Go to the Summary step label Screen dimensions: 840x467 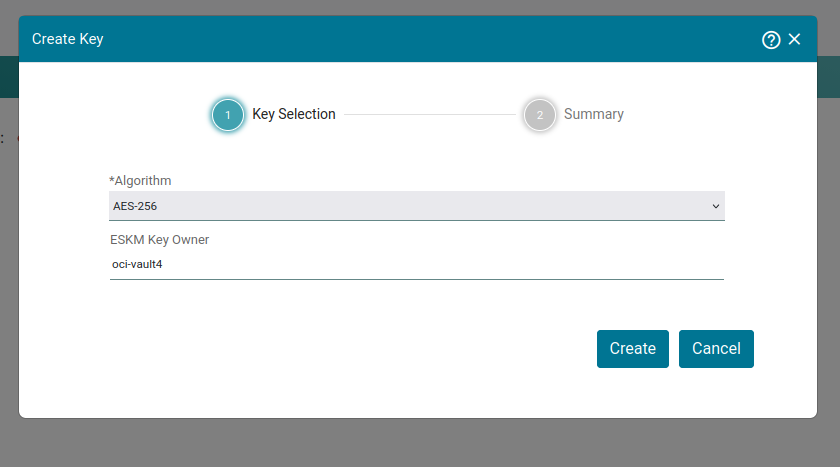click(594, 114)
